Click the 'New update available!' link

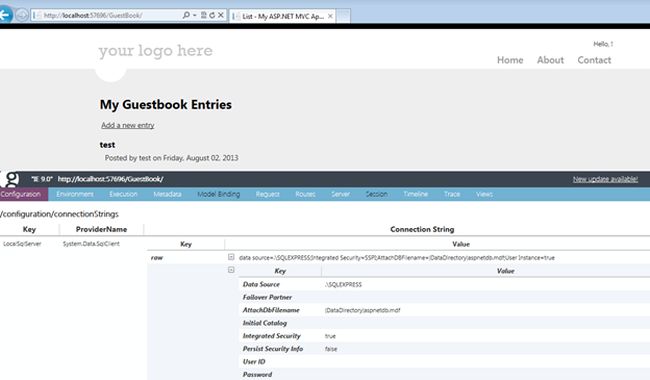(x=605, y=179)
